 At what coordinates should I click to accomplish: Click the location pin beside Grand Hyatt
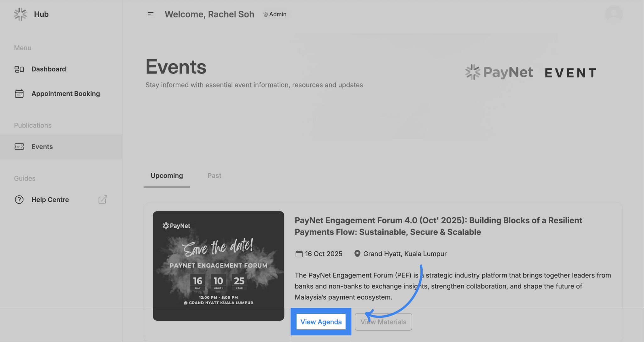[x=357, y=254]
